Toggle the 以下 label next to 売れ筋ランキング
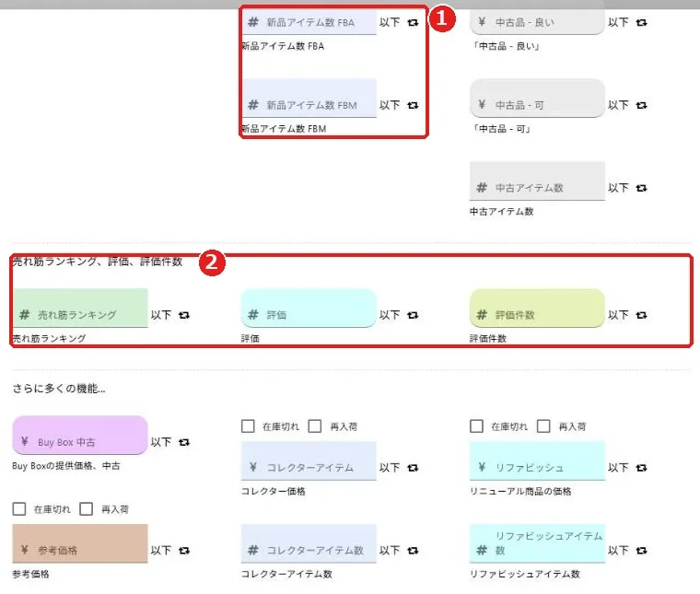 pyautogui.click(x=161, y=315)
